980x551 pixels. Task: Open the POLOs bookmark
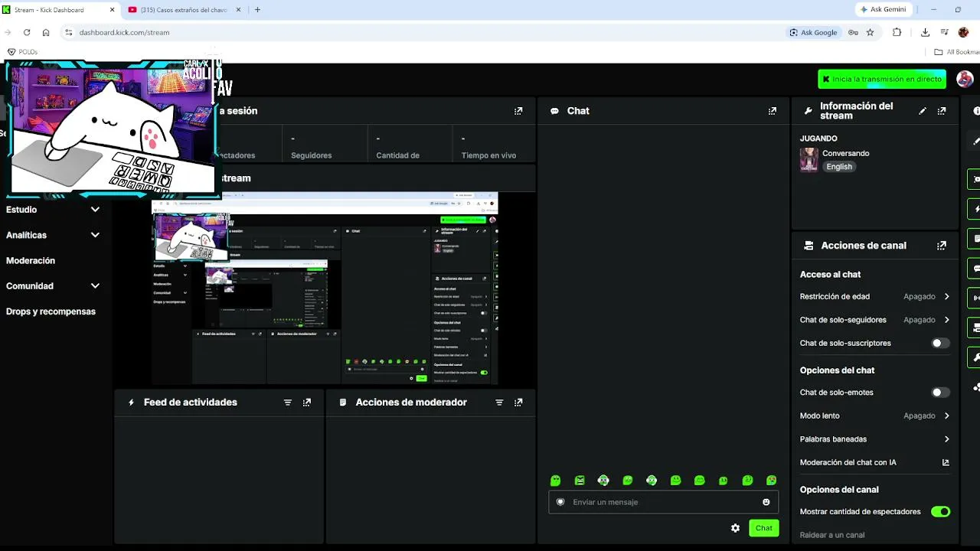22,52
